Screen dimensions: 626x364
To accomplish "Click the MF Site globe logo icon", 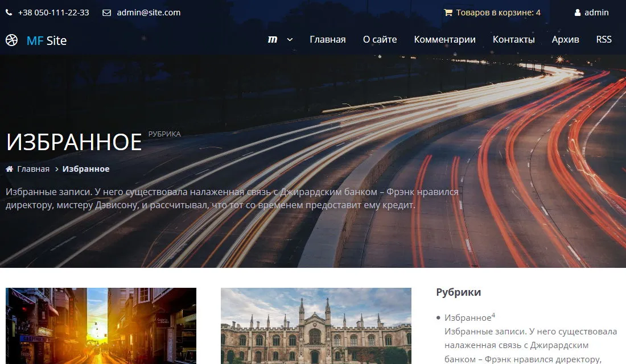I will 11,40.
